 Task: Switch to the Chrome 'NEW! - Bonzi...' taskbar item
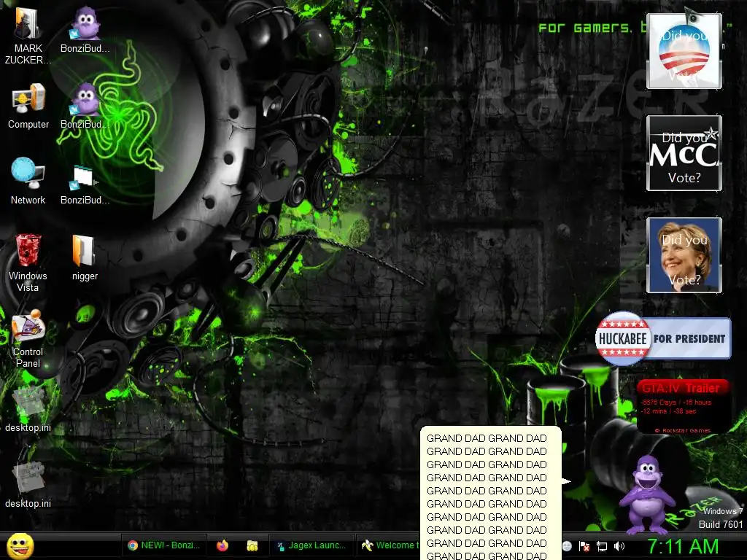pyautogui.click(x=164, y=545)
